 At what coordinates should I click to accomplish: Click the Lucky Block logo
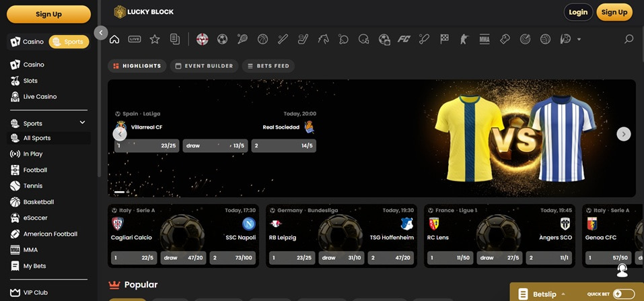point(144,12)
